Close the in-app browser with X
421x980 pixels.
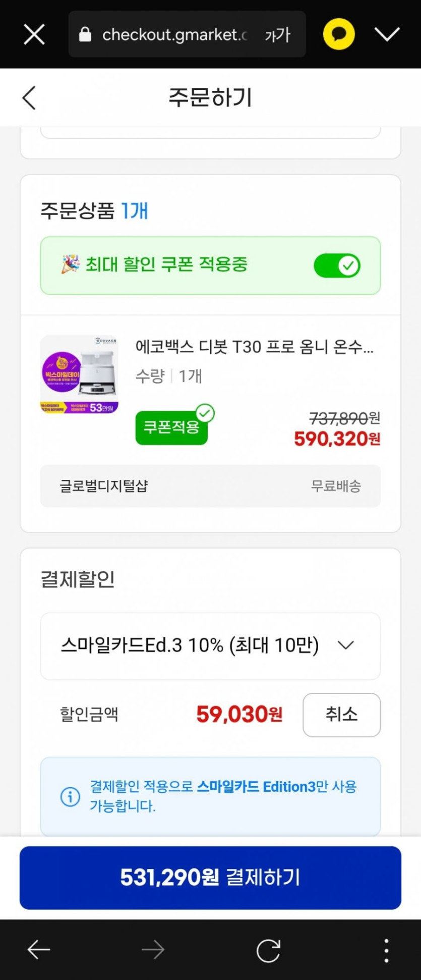34,35
